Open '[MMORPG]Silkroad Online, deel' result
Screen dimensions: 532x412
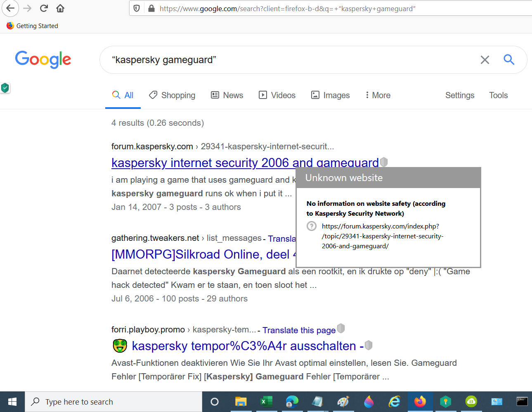204,254
